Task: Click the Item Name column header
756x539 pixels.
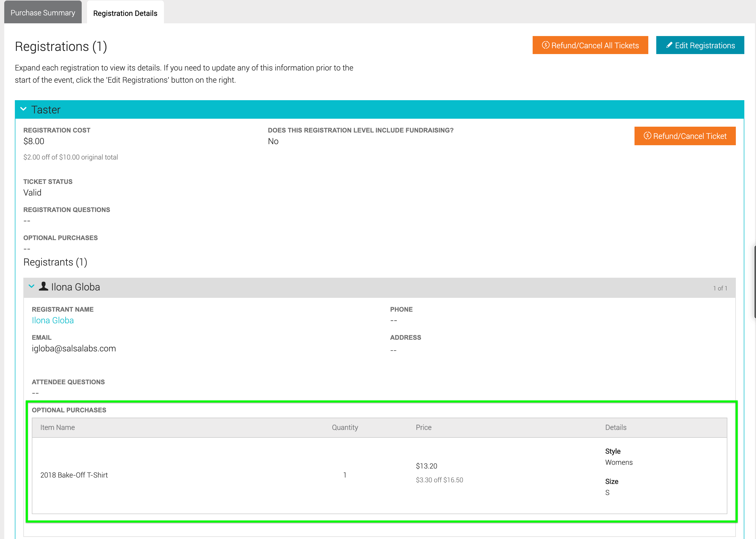Action: 58,427
